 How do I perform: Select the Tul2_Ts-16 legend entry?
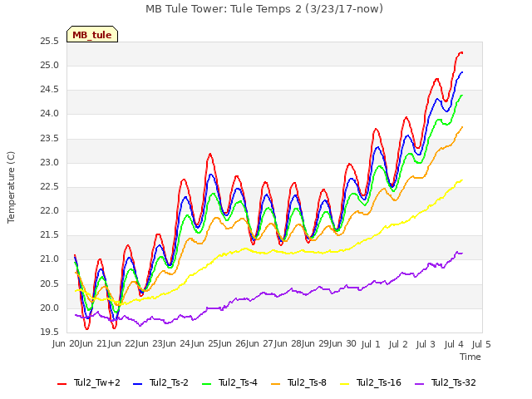(371, 383)
